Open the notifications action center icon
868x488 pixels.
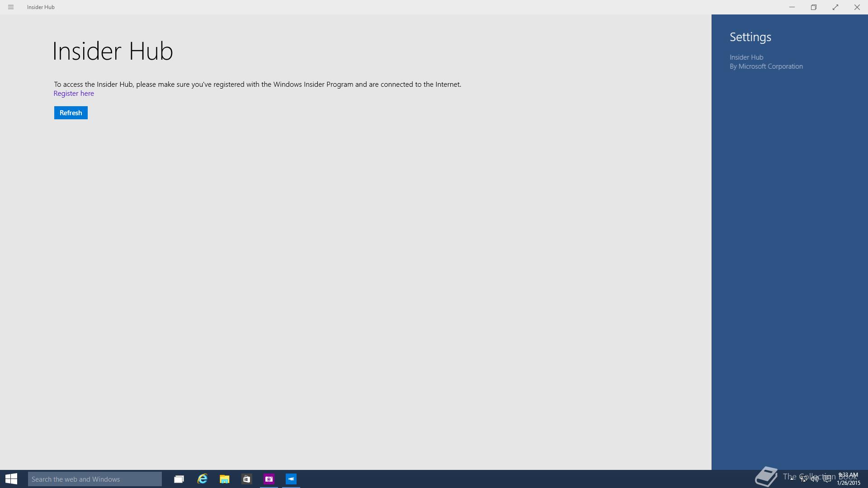click(x=827, y=479)
